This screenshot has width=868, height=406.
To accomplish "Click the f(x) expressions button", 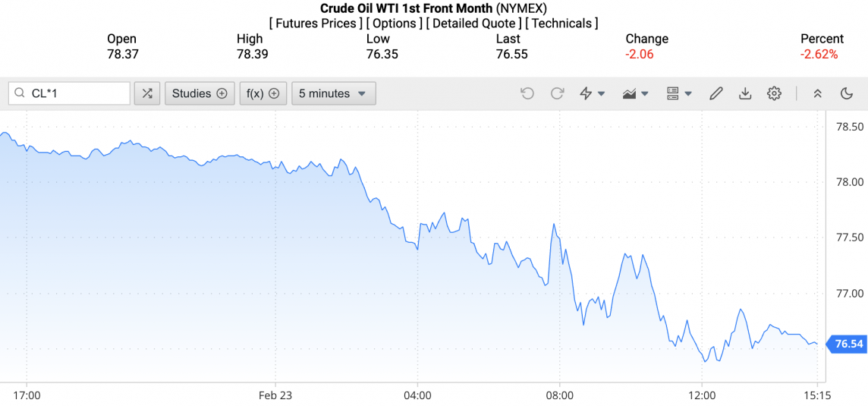I will [263, 93].
